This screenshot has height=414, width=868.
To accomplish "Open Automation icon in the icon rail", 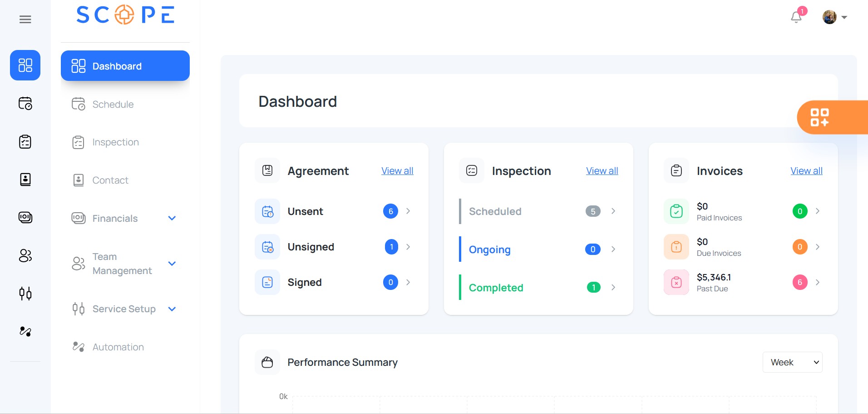I will (x=25, y=331).
